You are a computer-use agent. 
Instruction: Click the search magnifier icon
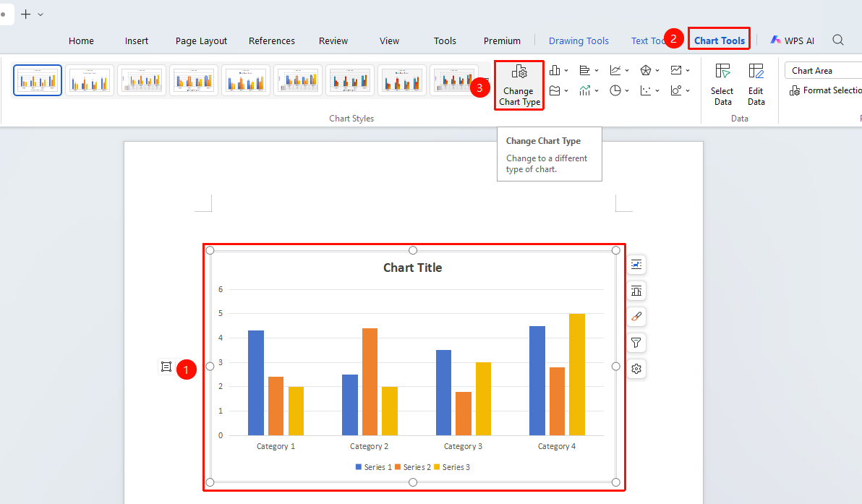838,40
